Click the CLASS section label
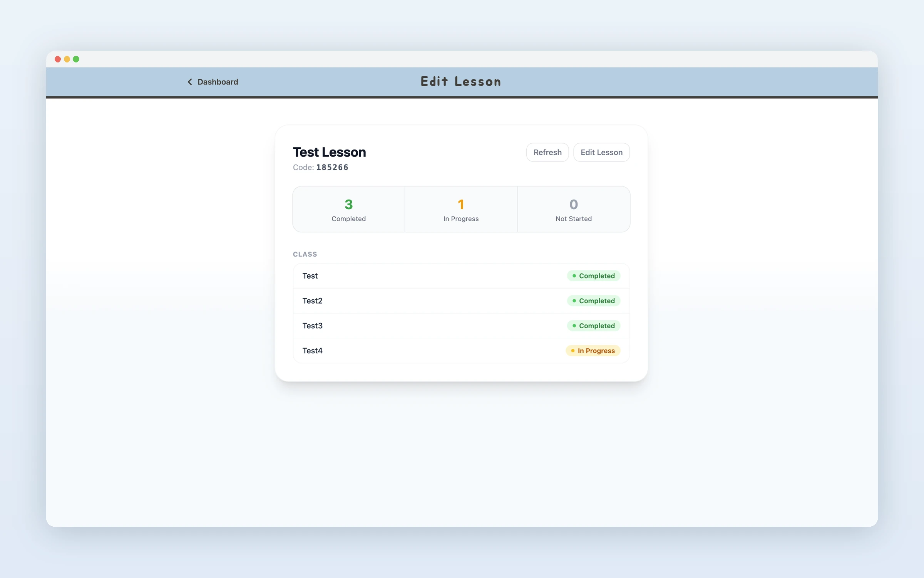Screen dimensions: 924x578 pyautogui.click(x=305, y=254)
